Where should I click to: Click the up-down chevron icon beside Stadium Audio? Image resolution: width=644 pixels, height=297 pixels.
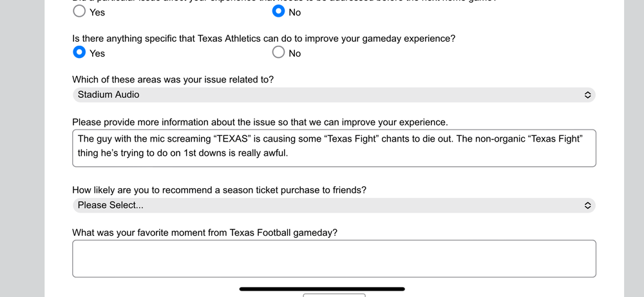(x=587, y=95)
